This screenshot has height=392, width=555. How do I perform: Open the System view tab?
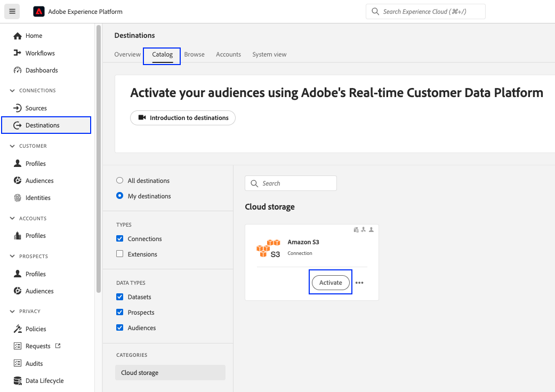269,54
